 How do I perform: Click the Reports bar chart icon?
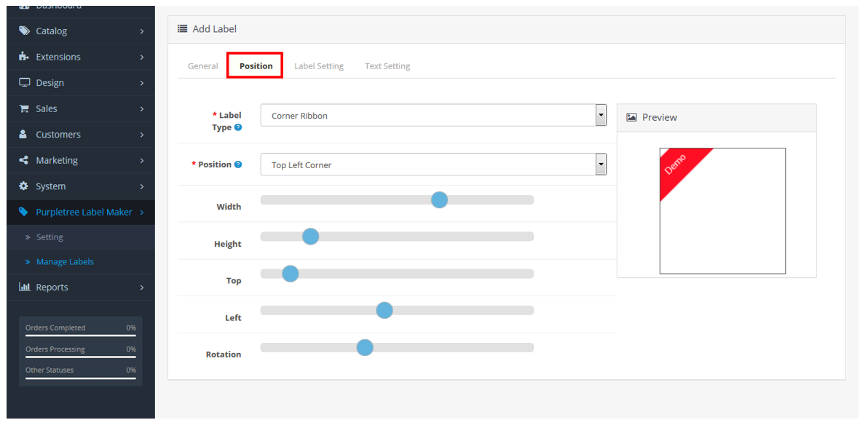point(24,288)
